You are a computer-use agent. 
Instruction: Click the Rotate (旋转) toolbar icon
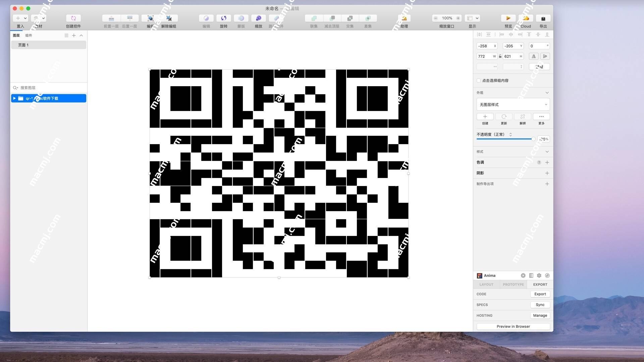(x=224, y=18)
